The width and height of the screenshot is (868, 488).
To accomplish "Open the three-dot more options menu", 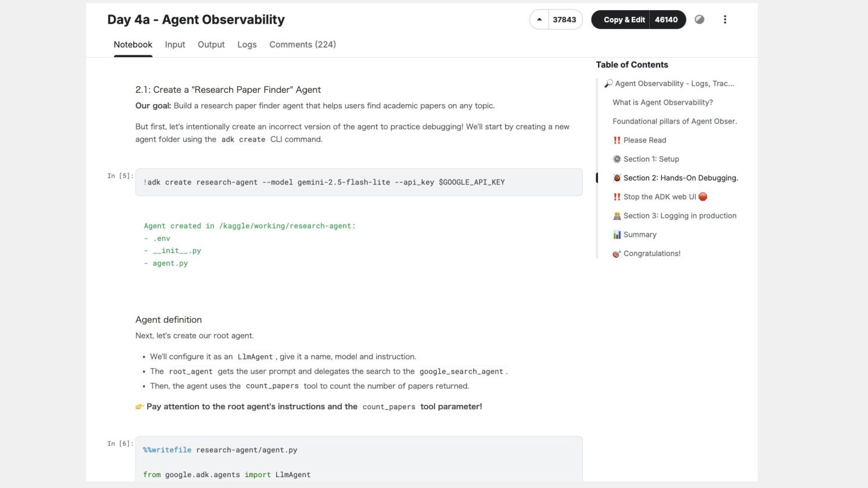I will click(725, 20).
